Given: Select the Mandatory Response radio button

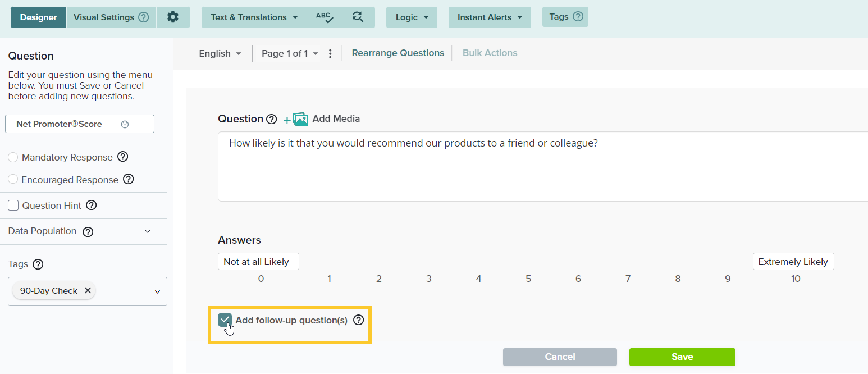Looking at the screenshot, I should click(13, 157).
